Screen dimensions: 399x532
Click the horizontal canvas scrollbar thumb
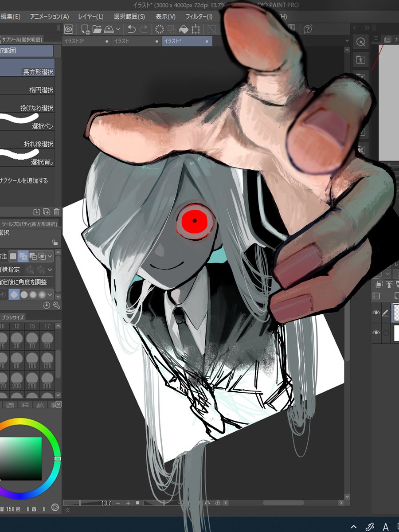(284, 503)
